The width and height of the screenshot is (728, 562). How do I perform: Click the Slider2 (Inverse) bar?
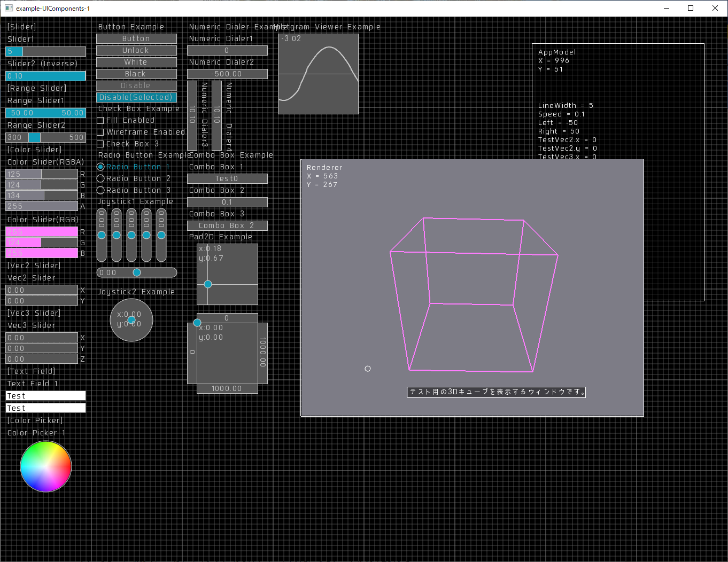click(x=45, y=76)
